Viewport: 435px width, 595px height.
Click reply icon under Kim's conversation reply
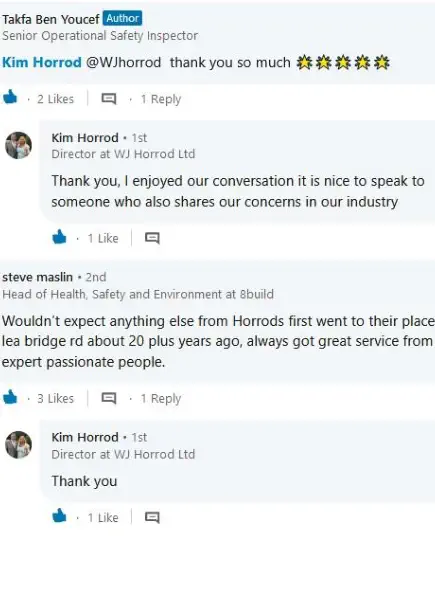(x=152, y=238)
